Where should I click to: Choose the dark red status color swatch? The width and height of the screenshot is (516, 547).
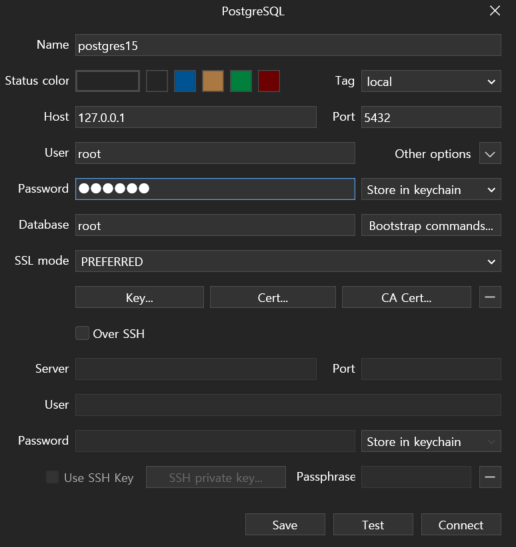point(269,81)
